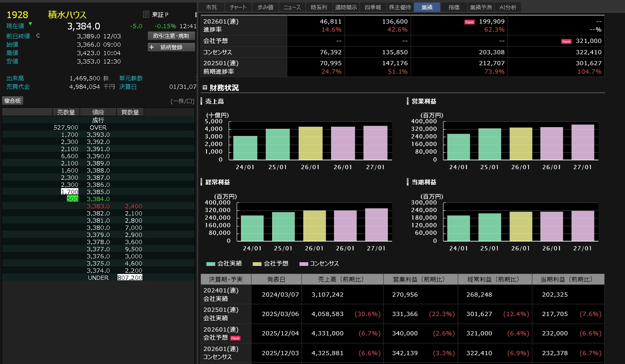Click the New badge under 202601(連) 会社予想
Image resolution: width=625 pixels, height=364 pixels.
click(x=235, y=338)
